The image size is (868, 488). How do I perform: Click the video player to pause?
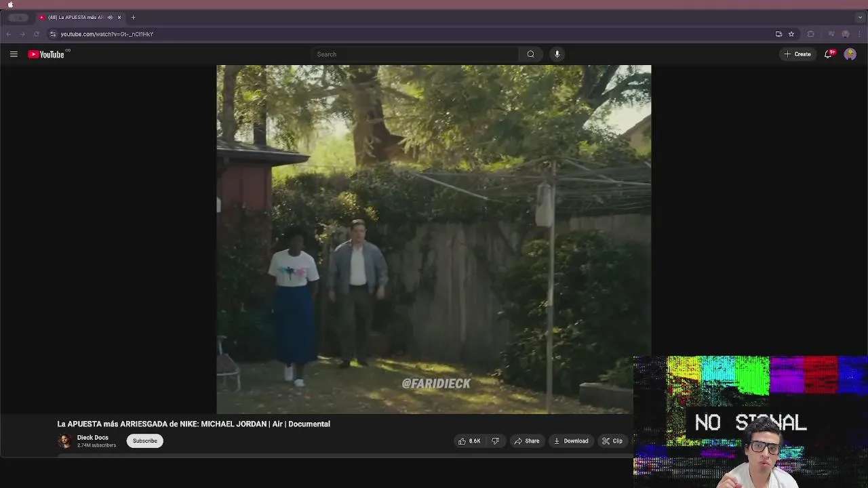pos(433,239)
